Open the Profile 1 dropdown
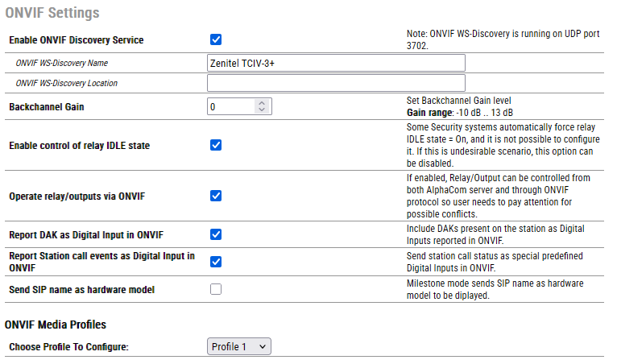Image resolution: width=617 pixels, height=364 pixels. pyautogui.click(x=239, y=346)
